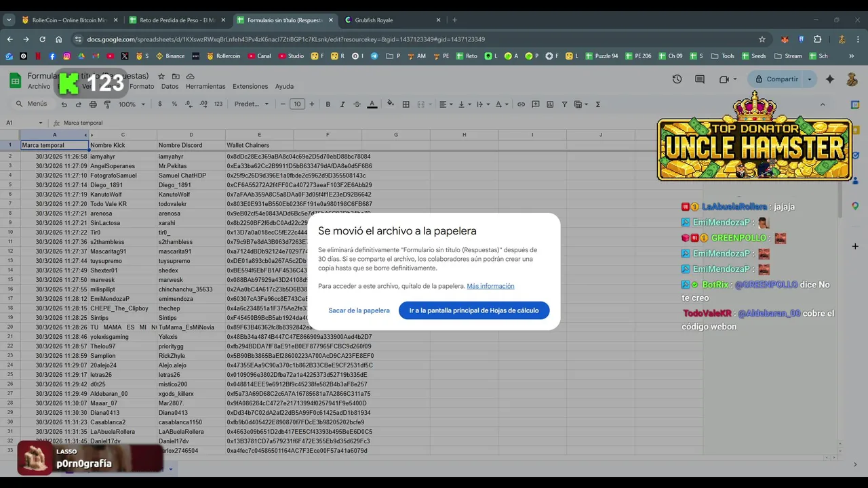Open the vertical align dropdown
The width and height of the screenshot is (868, 488).
465,104
